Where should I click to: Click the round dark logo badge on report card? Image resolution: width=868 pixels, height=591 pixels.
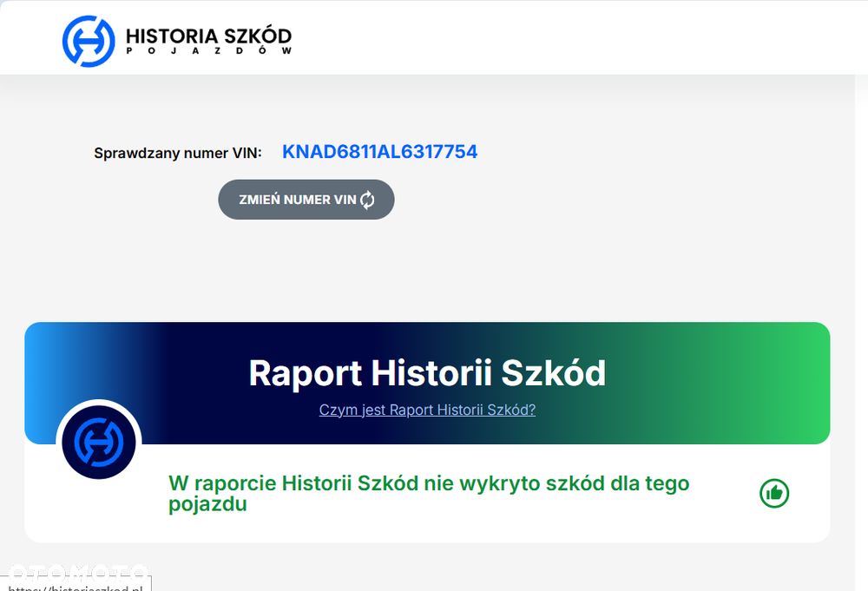pos(99,442)
